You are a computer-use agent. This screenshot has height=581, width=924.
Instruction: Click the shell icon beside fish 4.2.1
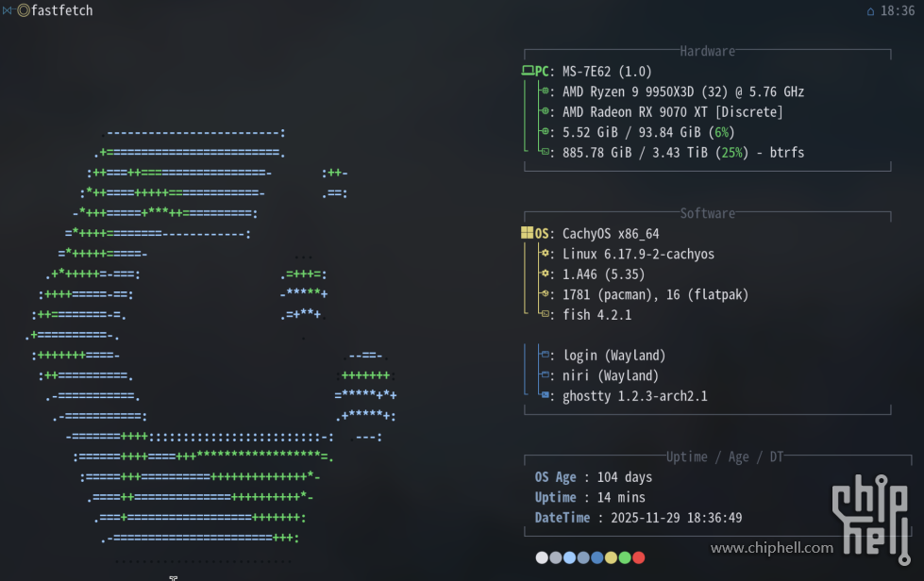point(546,314)
